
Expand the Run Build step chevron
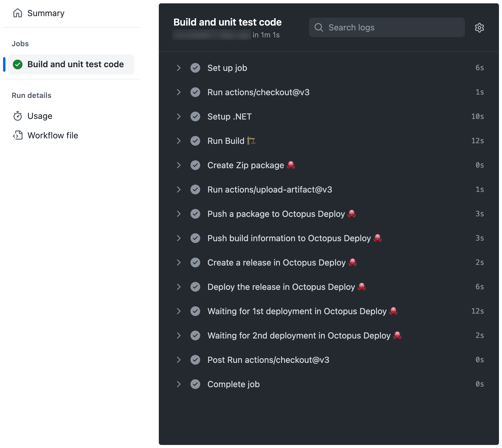click(179, 141)
